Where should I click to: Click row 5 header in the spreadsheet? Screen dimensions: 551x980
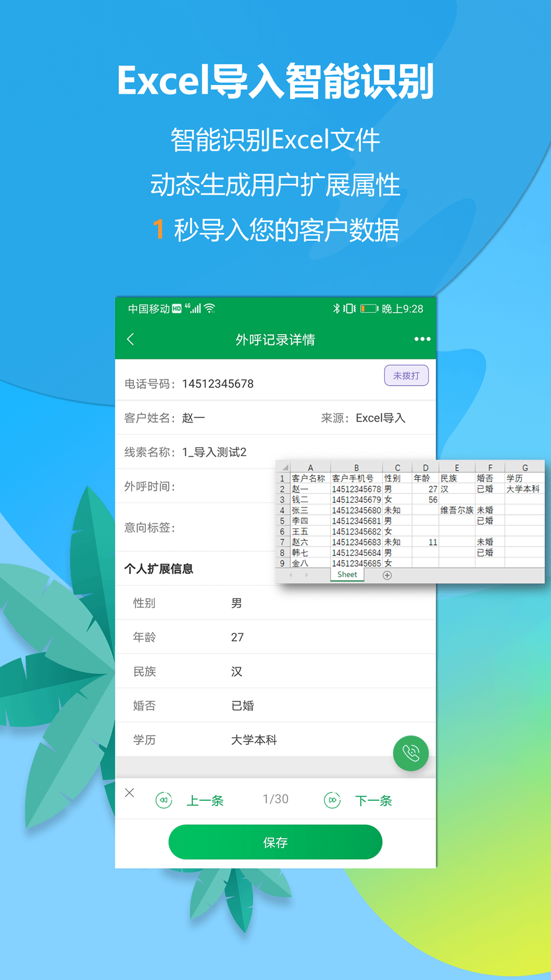(x=282, y=521)
